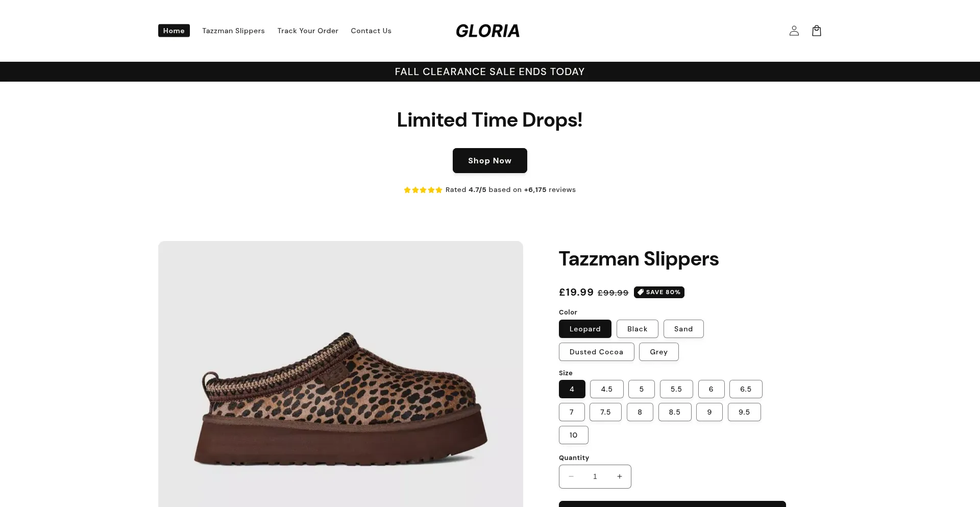Go to the Home menu item
The width and height of the screenshot is (980, 507).
coord(174,31)
